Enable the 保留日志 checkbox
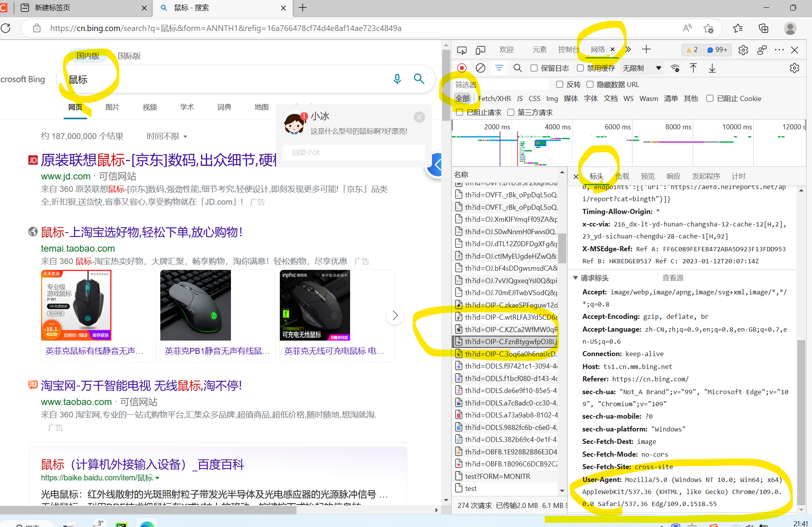This screenshot has height=527, width=812. coord(534,68)
